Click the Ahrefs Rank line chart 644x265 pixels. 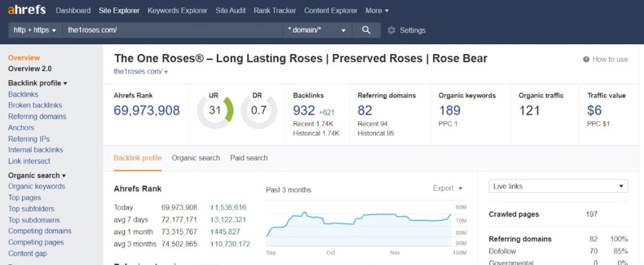[358, 223]
